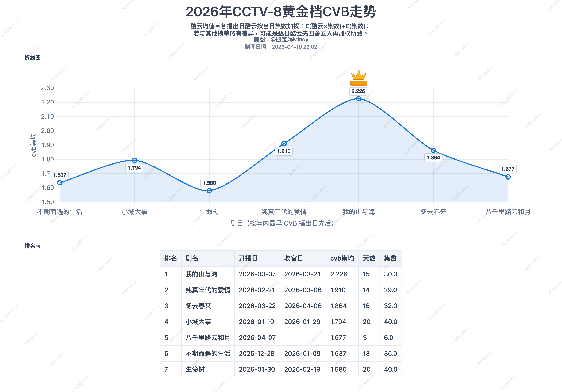Click the value label 1.580 on the chart
Image resolution: width=562 pixels, height=392 pixels.
click(x=209, y=183)
